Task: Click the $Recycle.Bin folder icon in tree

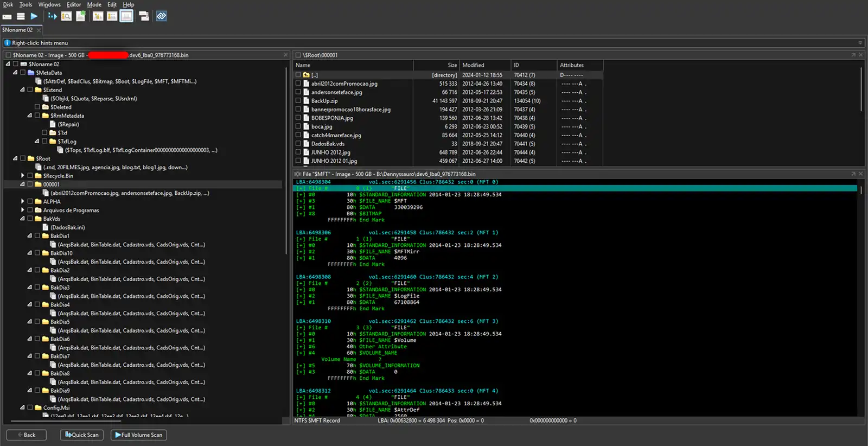Action: [x=38, y=176]
